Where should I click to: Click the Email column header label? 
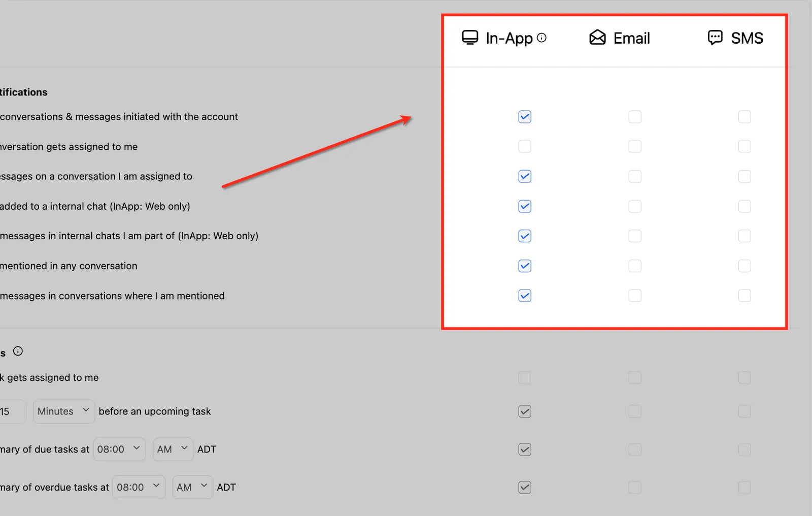[631, 38]
